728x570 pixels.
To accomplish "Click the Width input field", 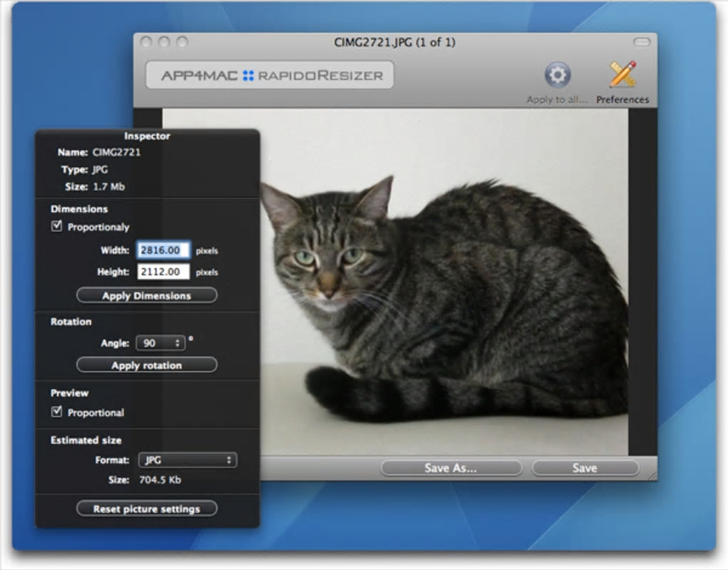I will pyautogui.click(x=163, y=250).
